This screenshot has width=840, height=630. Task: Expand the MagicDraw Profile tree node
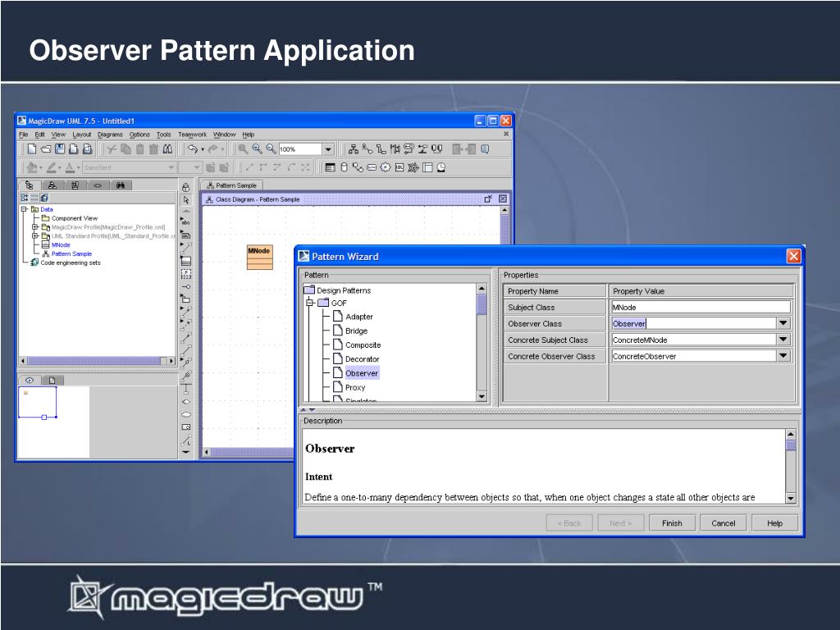coord(34,227)
